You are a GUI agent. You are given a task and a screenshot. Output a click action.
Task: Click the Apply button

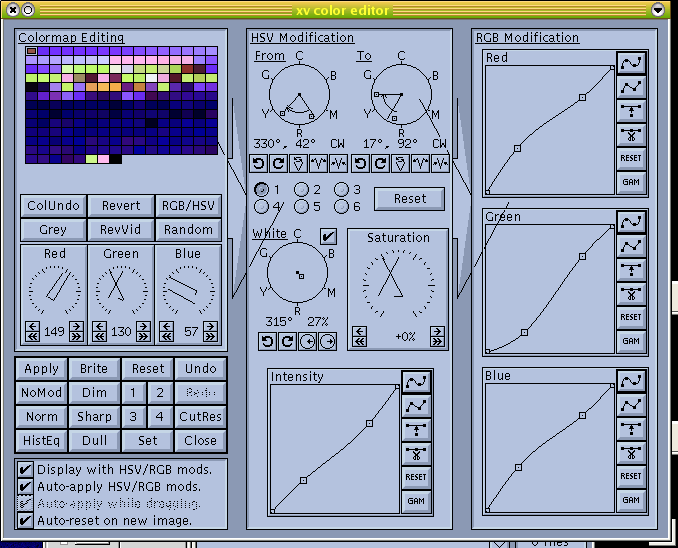click(x=42, y=369)
